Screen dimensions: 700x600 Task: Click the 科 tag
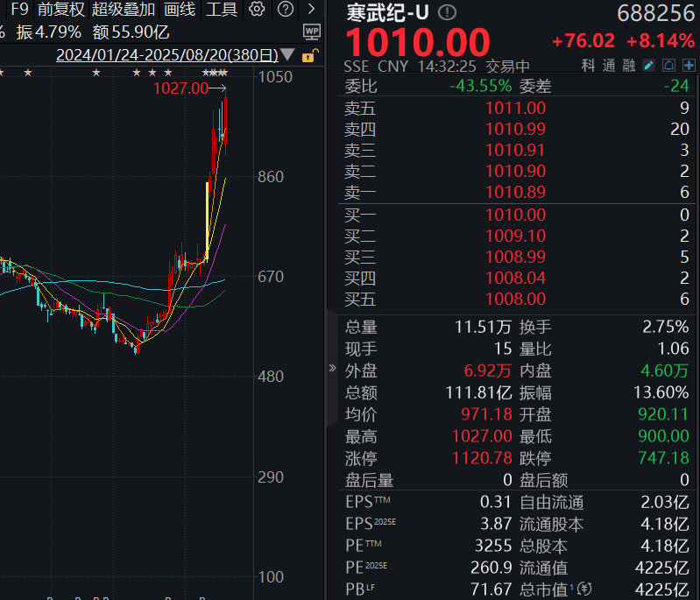pyautogui.click(x=589, y=66)
